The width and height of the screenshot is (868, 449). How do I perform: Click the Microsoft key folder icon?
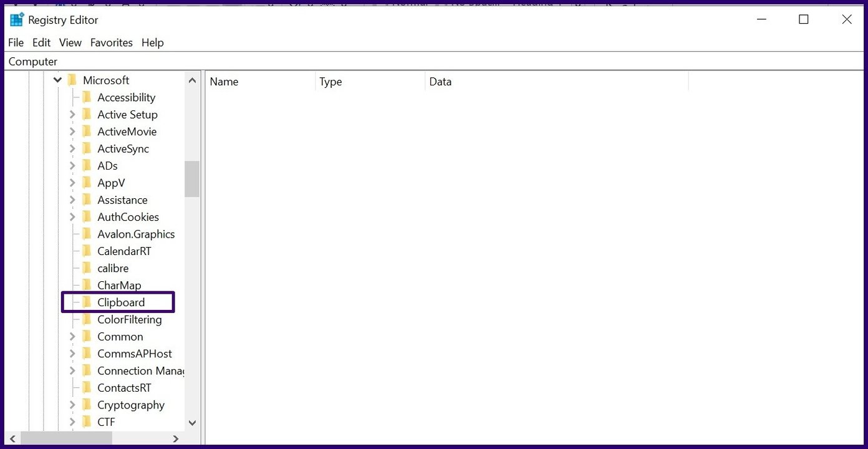click(72, 80)
